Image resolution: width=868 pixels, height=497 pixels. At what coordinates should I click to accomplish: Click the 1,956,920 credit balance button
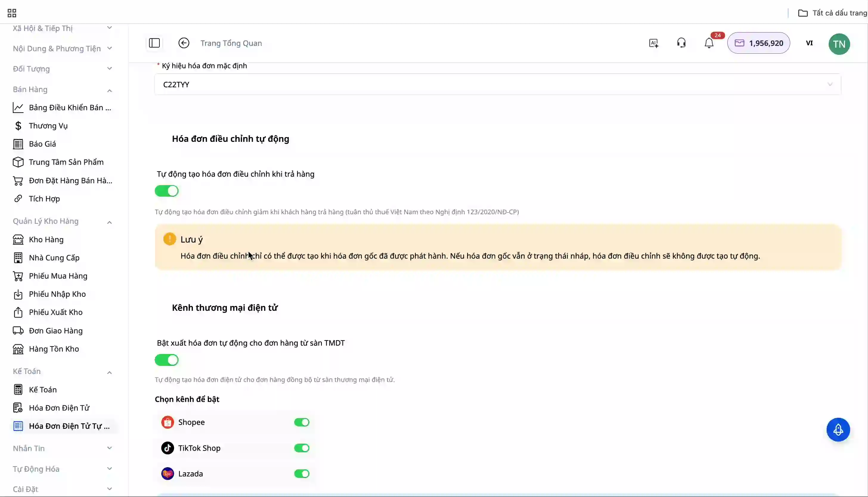[758, 43]
